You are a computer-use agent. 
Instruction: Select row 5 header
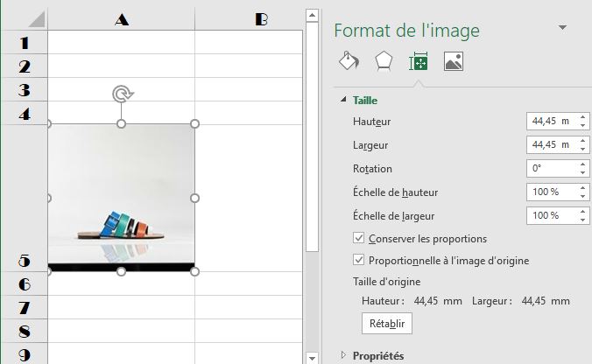pos(25,199)
